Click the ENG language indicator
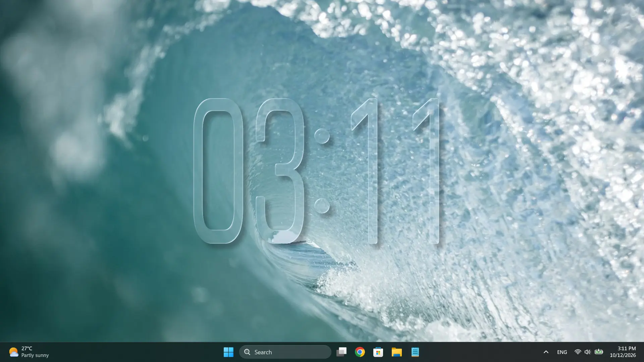 pyautogui.click(x=562, y=352)
